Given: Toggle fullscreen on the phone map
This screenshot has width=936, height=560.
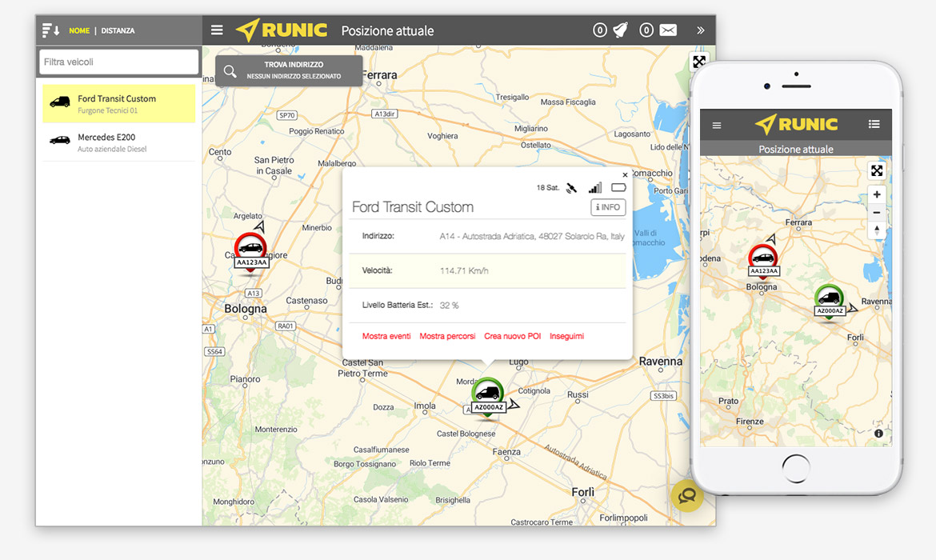Looking at the screenshot, I should (x=876, y=171).
